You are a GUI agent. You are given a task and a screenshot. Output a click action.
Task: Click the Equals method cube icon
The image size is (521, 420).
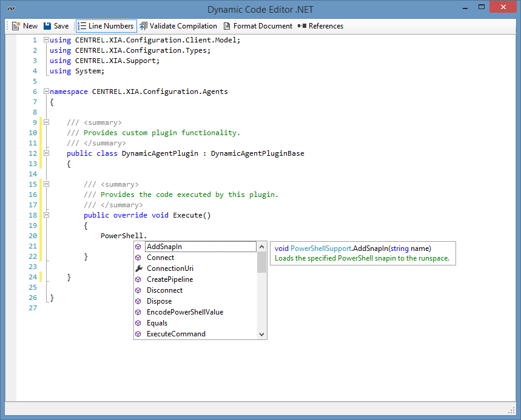(x=138, y=323)
